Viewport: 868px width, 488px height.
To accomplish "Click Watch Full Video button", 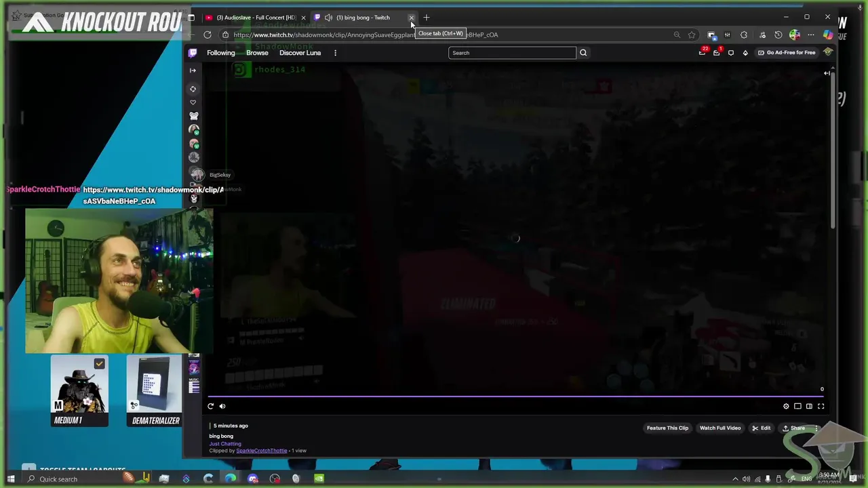I will (720, 428).
